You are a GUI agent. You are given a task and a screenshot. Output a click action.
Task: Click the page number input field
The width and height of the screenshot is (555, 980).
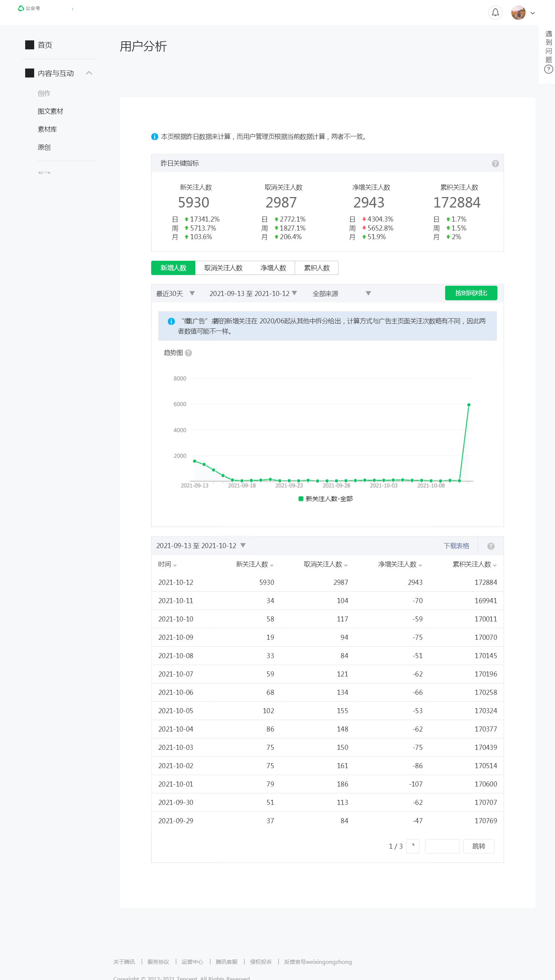(441, 846)
